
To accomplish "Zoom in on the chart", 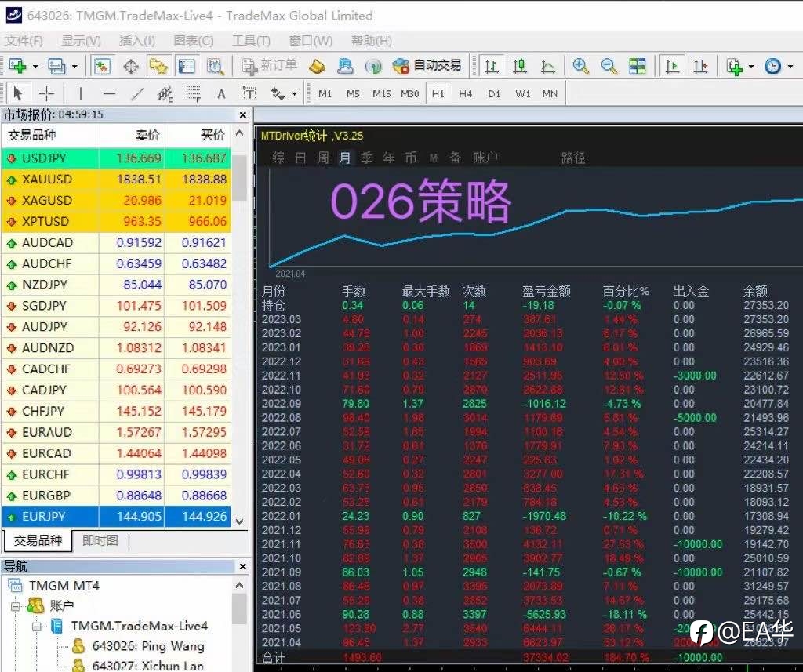I will pos(581,66).
